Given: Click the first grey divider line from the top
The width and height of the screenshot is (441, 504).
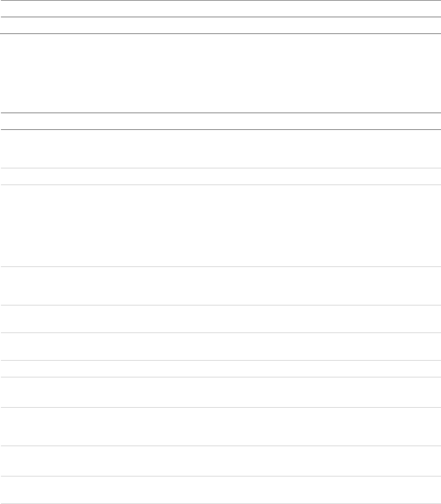Looking at the screenshot, I should [220, 168].
